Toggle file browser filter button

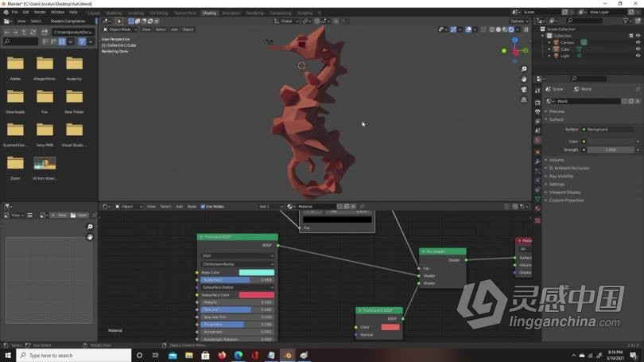coord(82,41)
